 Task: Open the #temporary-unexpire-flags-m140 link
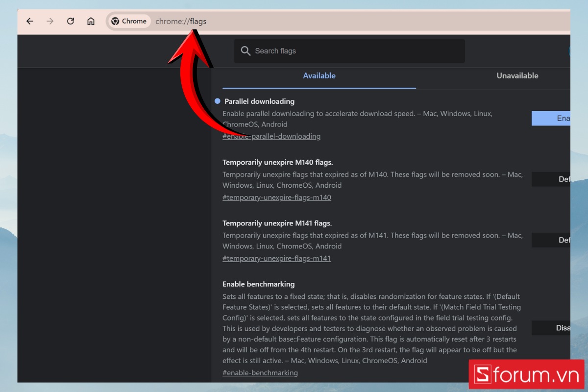277,197
